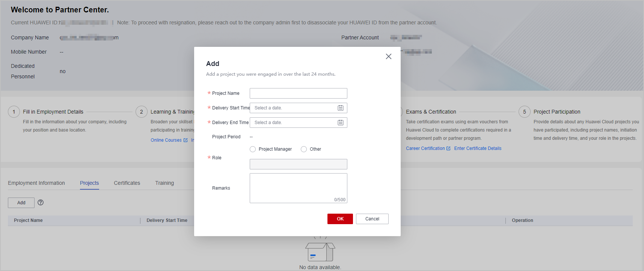Viewport: 644px width, 271px height.
Task: Click the 0/500 character counter
Action: click(x=340, y=200)
